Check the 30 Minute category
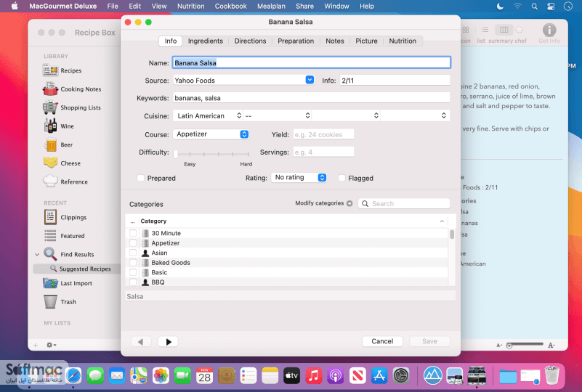The image size is (582, 392). [x=133, y=233]
